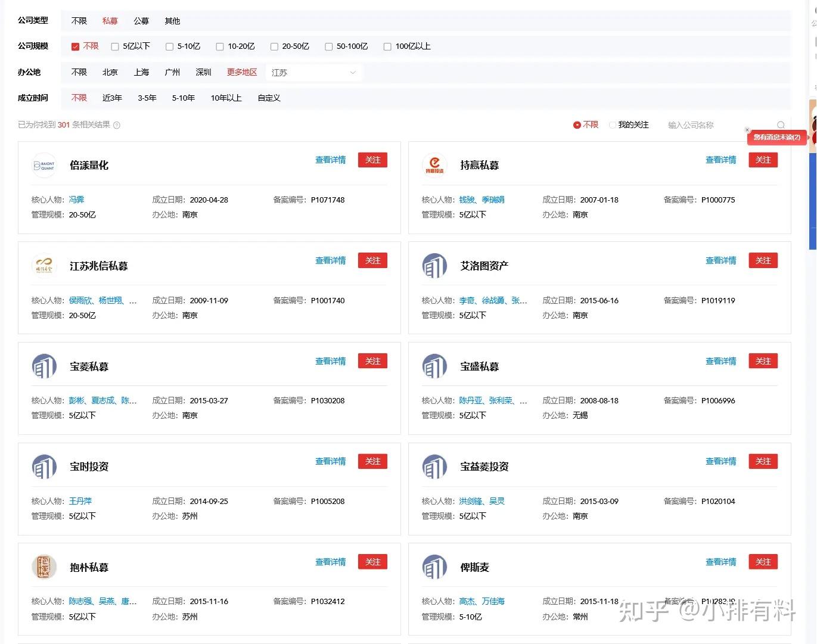The width and height of the screenshot is (817, 644).
Task: Switch to the 公募 company type tab
Action: (141, 20)
